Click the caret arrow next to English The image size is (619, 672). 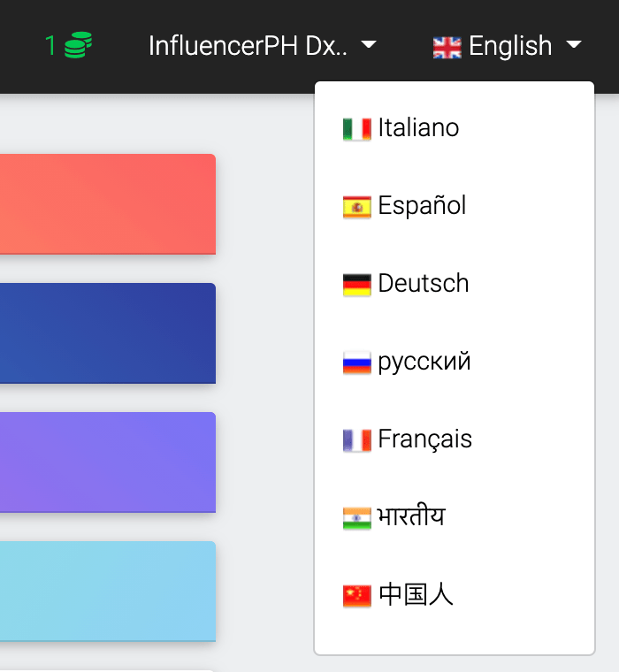point(573,45)
